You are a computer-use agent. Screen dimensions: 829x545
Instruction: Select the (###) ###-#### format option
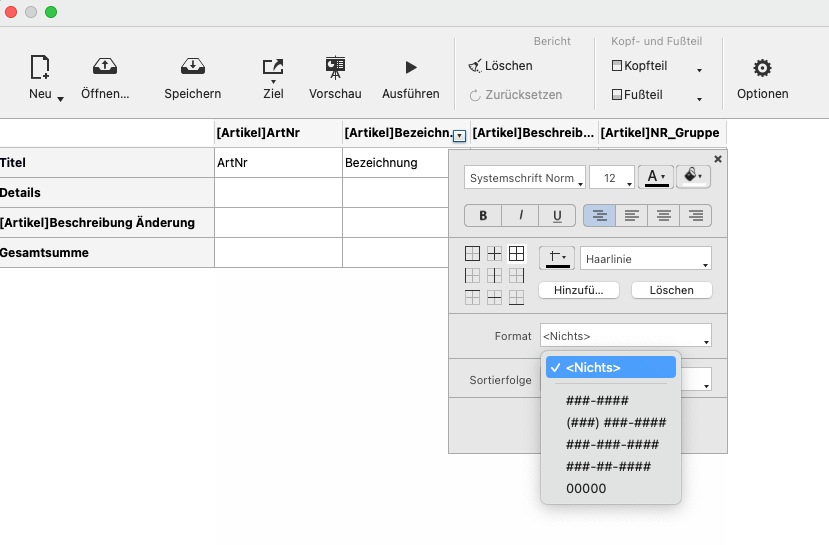pyautogui.click(x=615, y=423)
